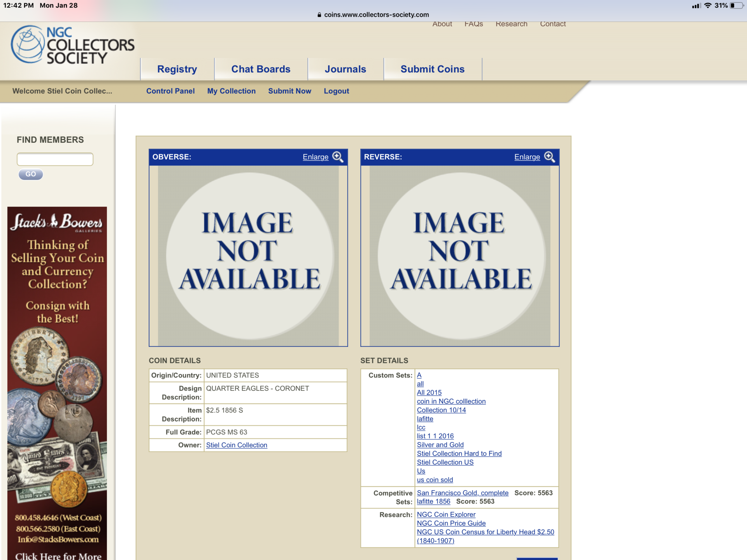The height and width of the screenshot is (560, 747).
Task: Open the Submit Coins tab
Action: click(x=432, y=69)
